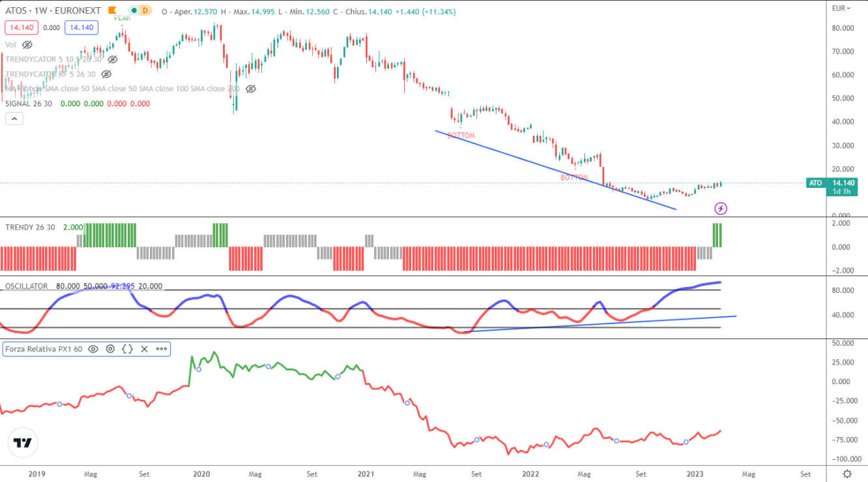868x482 pixels.
Task: Click the 2023 label on time axis
Action: (696, 474)
